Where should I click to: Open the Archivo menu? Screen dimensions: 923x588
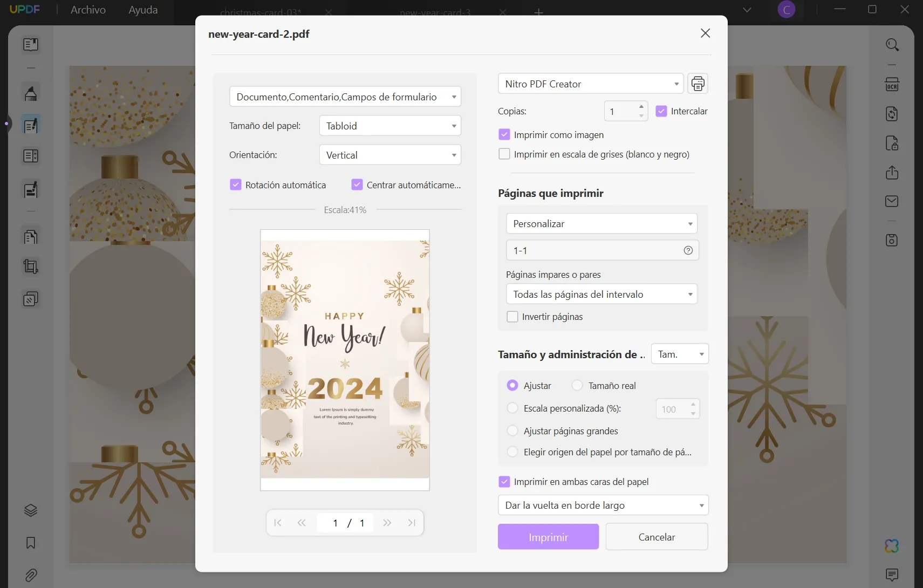pos(88,10)
